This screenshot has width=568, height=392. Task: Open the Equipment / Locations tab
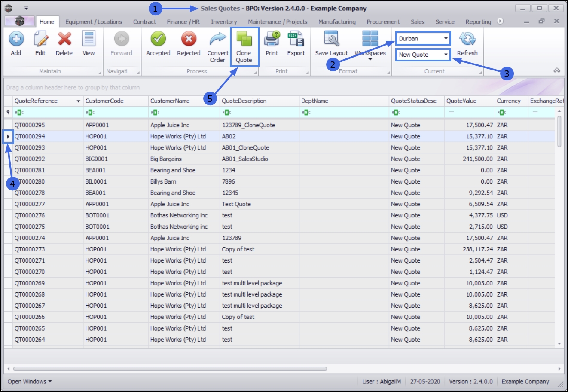94,22
